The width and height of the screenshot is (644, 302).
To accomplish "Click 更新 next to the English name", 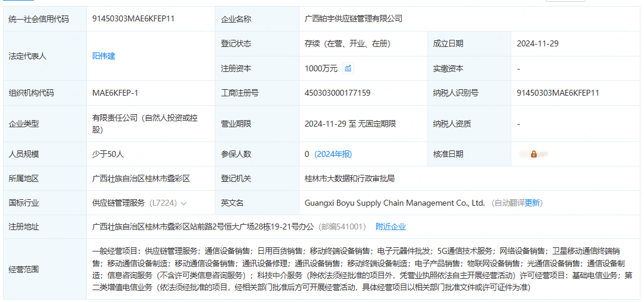I will pos(532,203).
